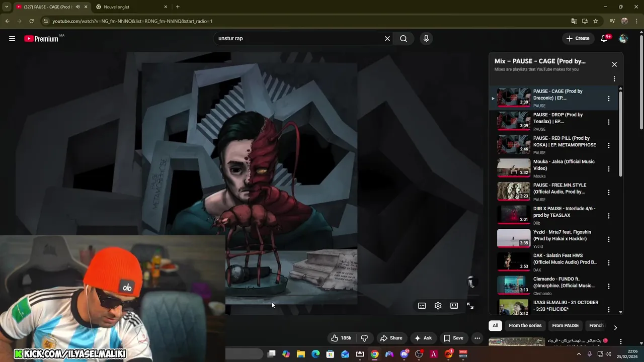The height and width of the screenshot is (362, 644).
Task: Open the YouTube account avatar menu
Action: click(623, 38)
